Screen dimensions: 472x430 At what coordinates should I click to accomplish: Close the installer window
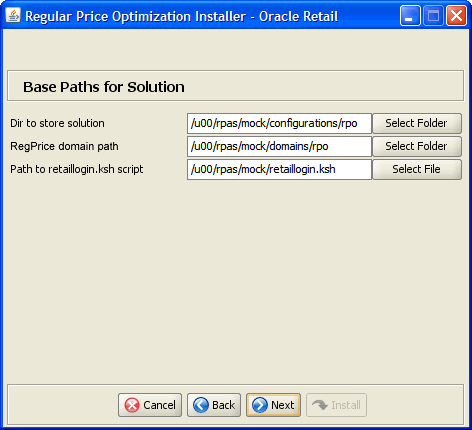456,16
